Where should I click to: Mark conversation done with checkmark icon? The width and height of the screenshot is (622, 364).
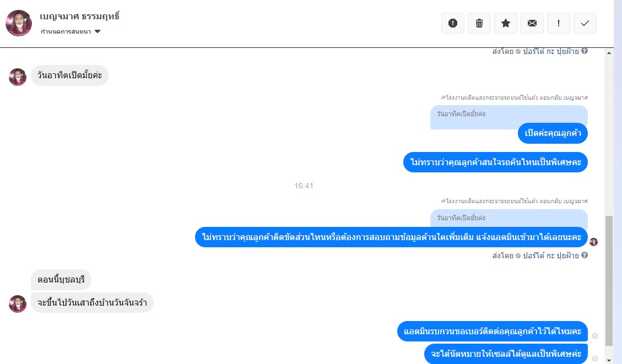click(x=585, y=23)
